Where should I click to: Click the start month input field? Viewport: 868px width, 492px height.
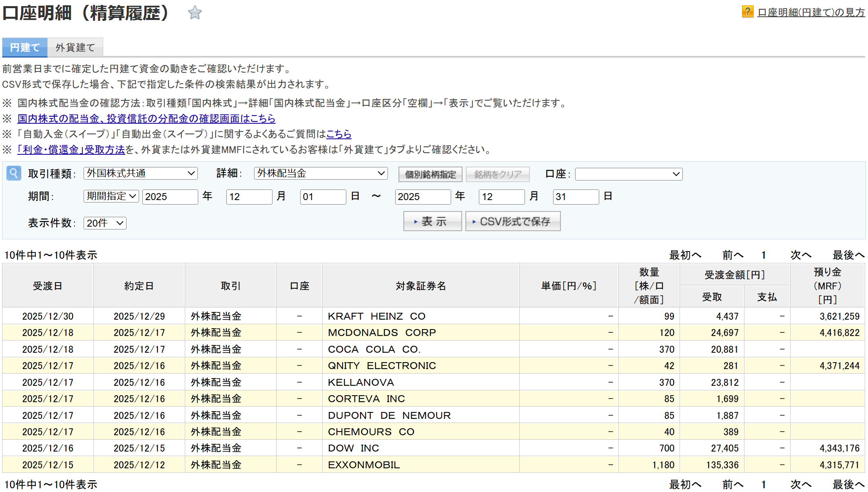click(x=249, y=197)
